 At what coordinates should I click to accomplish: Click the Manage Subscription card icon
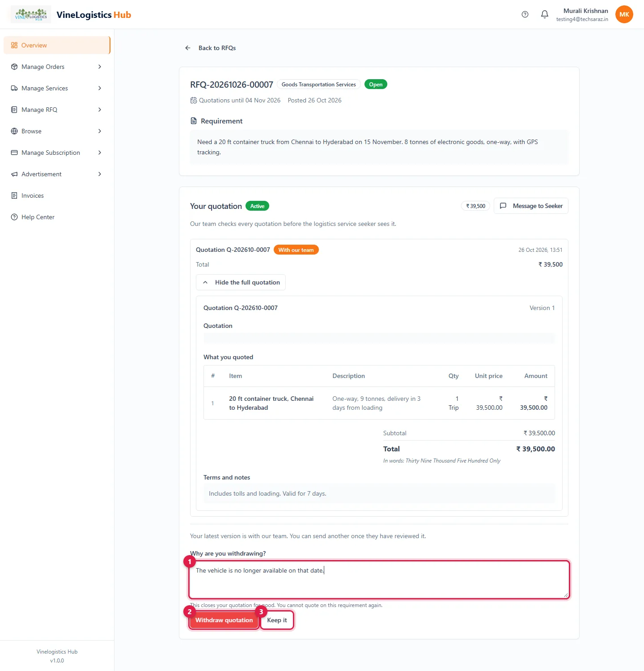(14, 153)
